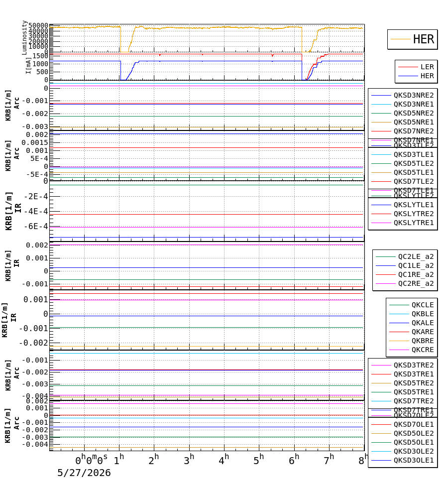Select legend entry QKSD7TRE2
448x490 pixels.
(x=413, y=401)
